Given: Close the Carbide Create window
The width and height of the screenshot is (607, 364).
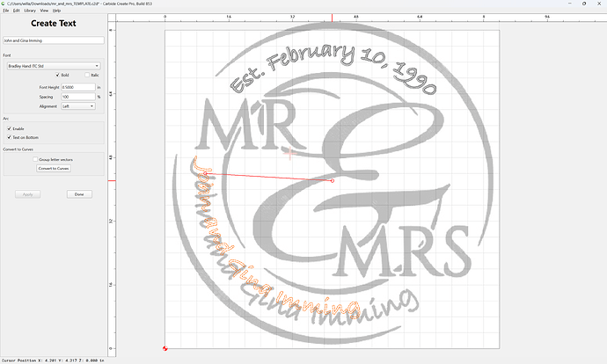Looking at the screenshot, I should 598,4.
